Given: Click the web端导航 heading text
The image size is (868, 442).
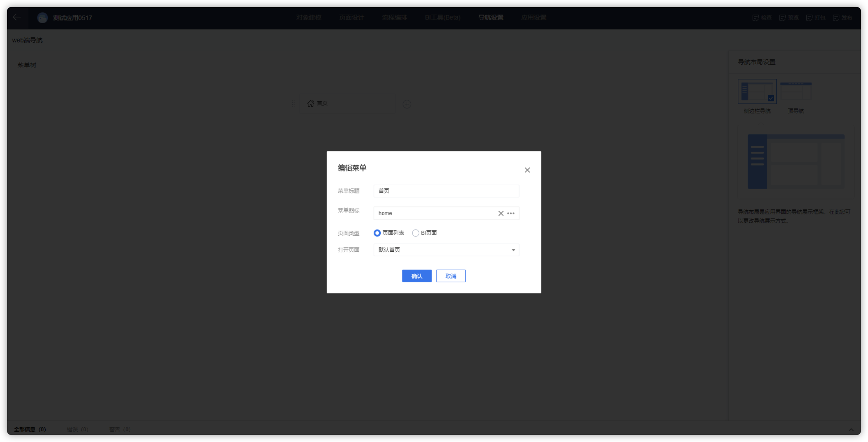Looking at the screenshot, I should [27, 40].
